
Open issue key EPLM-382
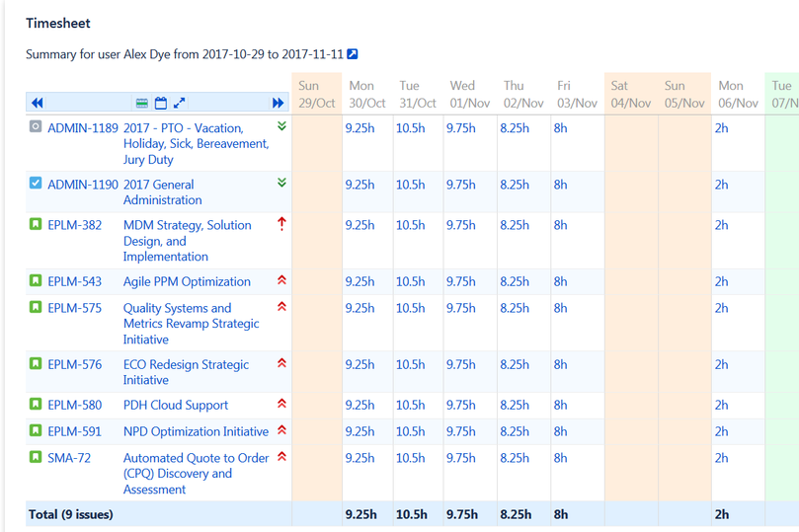pos(74,225)
